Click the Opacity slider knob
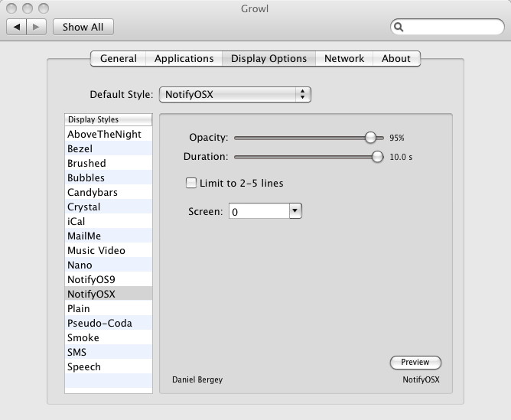511x420 pixels. click(x=370, y=138)
